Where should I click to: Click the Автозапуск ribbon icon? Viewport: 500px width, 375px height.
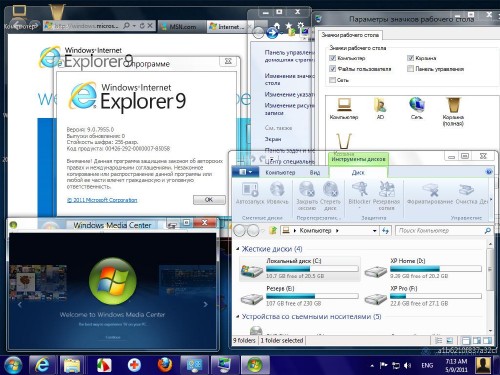(250, 194)
